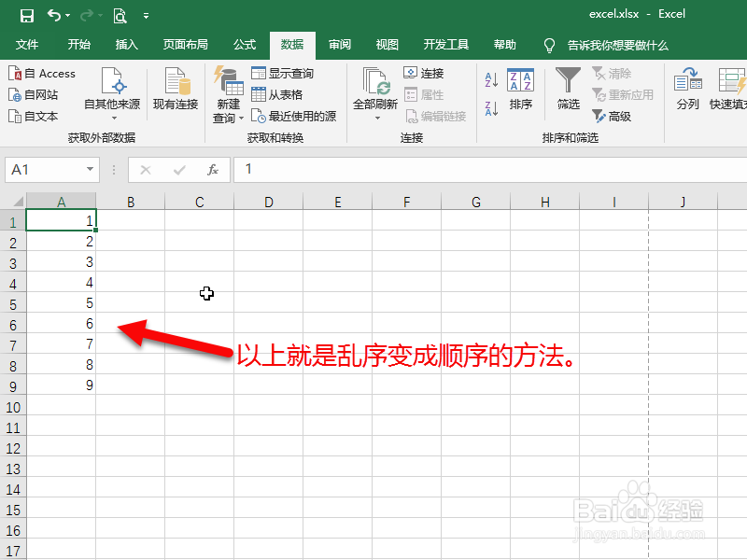
Task: Click the Redo arrow icon
Action: [x=87, y=16]
